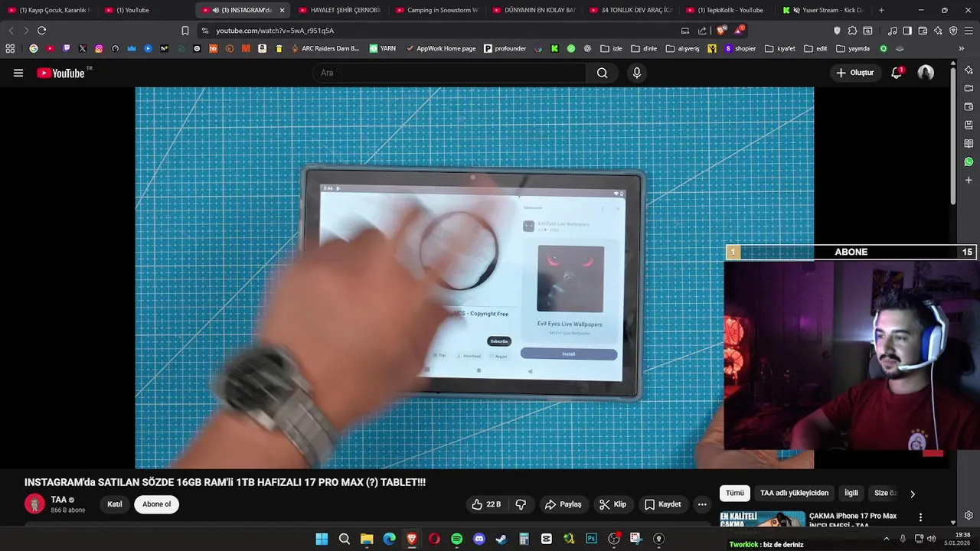Toggle browser sidebar panel icon
980x551 pixels.
(907, 31)
